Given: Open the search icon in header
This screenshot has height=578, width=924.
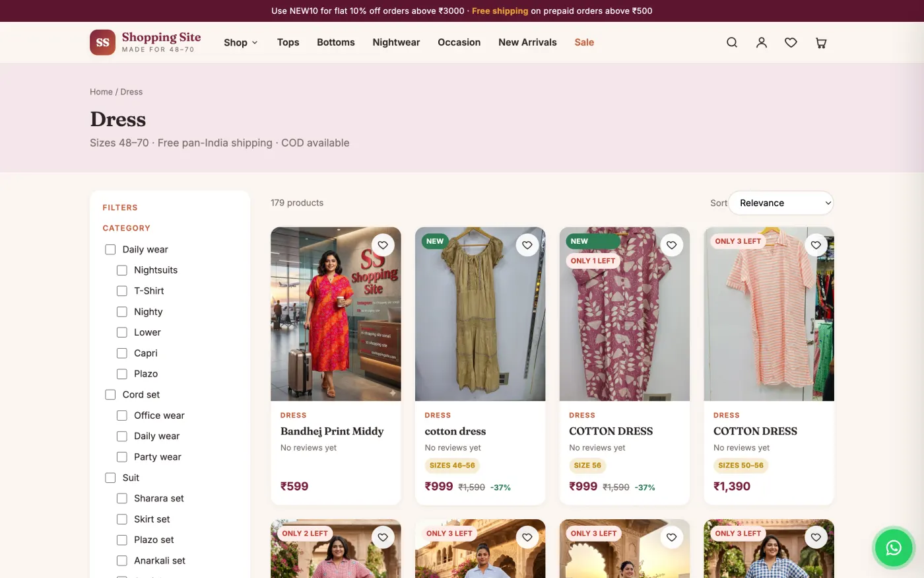Looking at the screenshot, I should coord(732,42).
